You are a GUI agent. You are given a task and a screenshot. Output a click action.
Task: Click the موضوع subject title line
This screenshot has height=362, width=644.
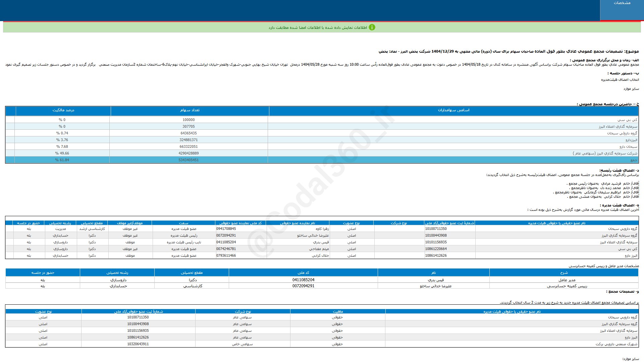point(509,52)
